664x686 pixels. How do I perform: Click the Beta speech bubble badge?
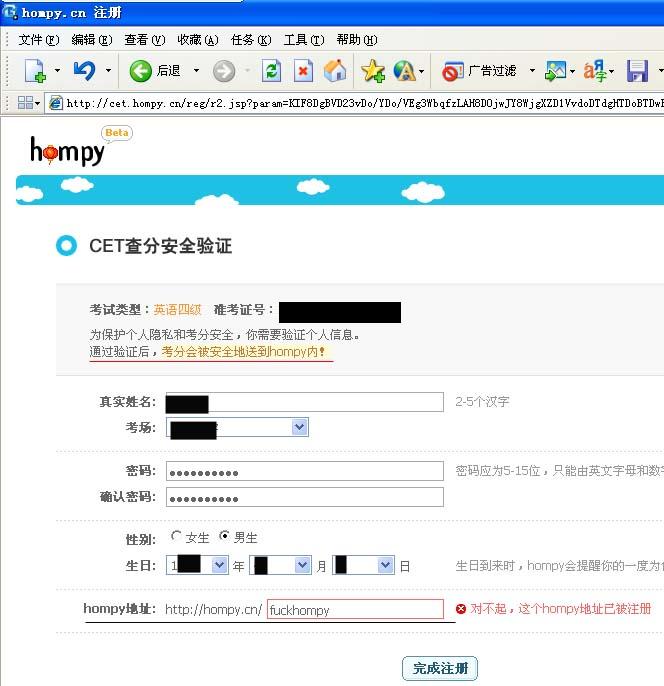[x=117, y=133]
